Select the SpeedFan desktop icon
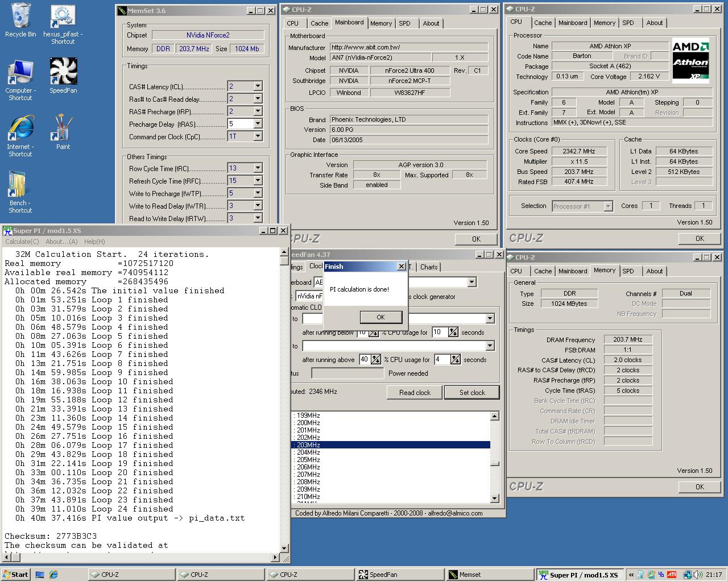This screenshot has height=582, width=728. [x=63, y=75]
